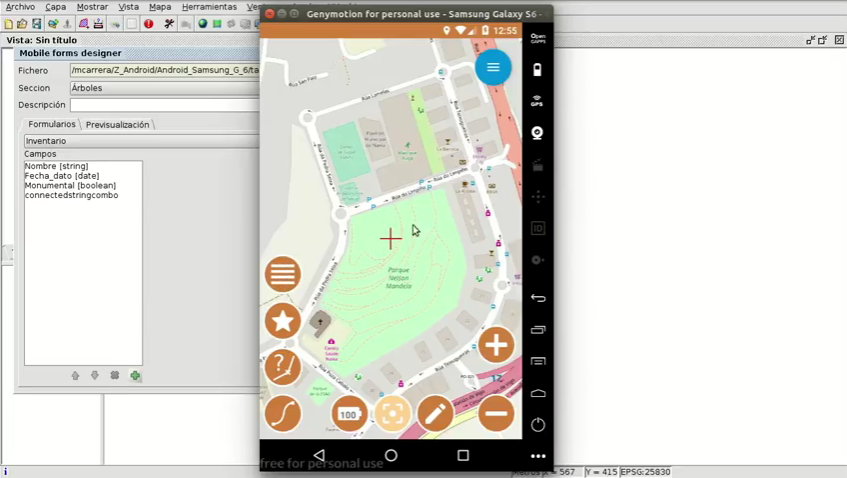Tap the orange zoom in plus button
The height and width of the screenshot is (478, 847).
point(496,345)
